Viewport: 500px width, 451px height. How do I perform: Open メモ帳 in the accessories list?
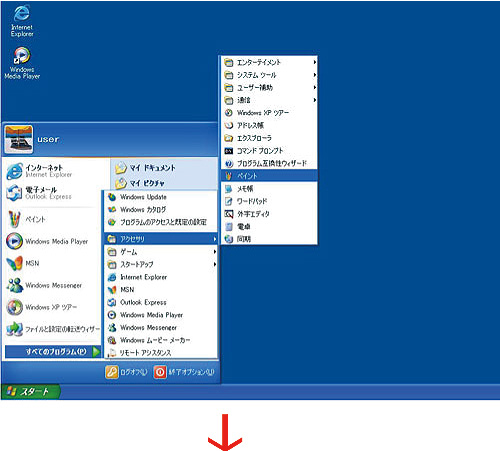269,189
